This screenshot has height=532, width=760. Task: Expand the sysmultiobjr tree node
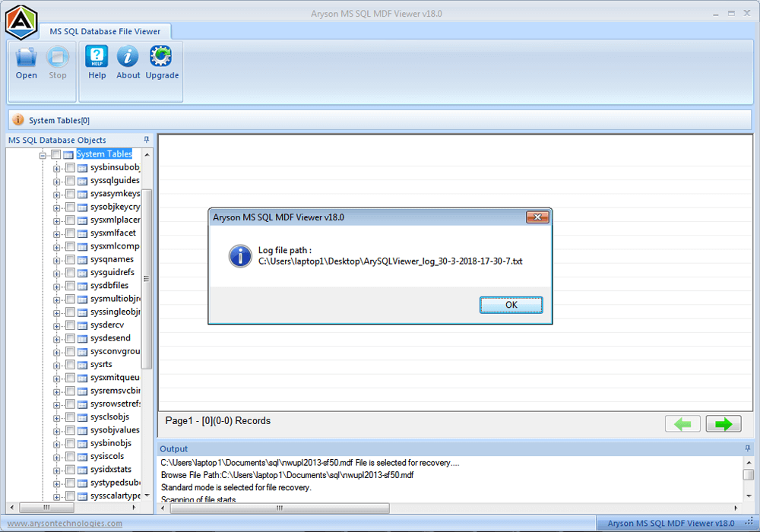point(57,300)
